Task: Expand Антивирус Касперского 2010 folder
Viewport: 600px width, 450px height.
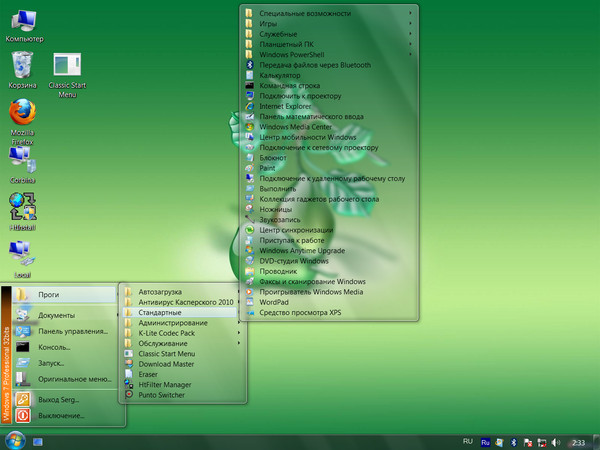Action: point(182,302)
